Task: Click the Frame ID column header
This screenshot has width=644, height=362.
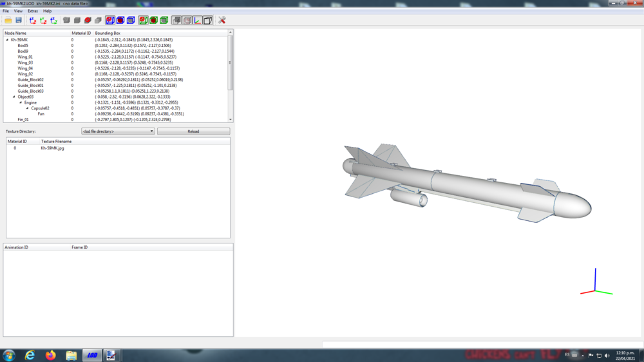Action: click(80, 247)
